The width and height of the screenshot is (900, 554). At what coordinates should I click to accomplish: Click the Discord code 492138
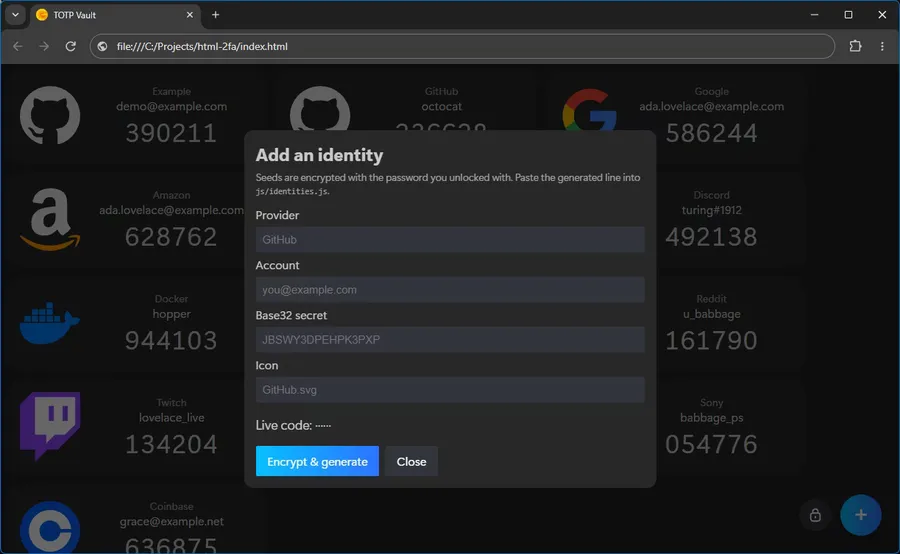[x=711, y=237]
